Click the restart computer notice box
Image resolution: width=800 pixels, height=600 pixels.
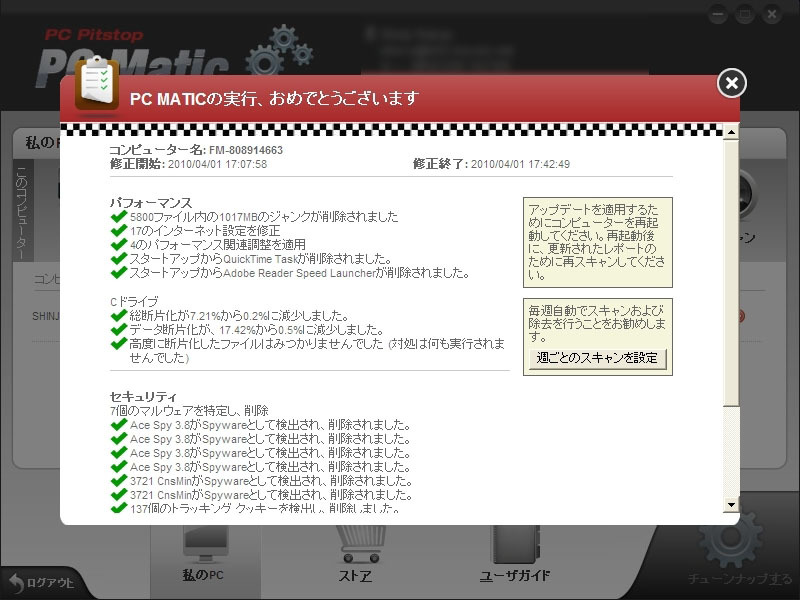point(597,242)
